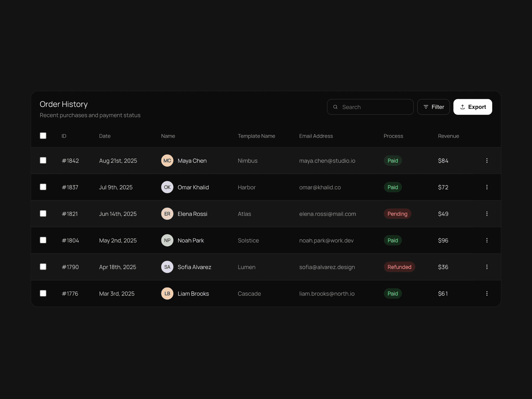This screenshot has height=399, width=532.
Task: Open more options for Elena Rossi's order
Action: point(487,214)
